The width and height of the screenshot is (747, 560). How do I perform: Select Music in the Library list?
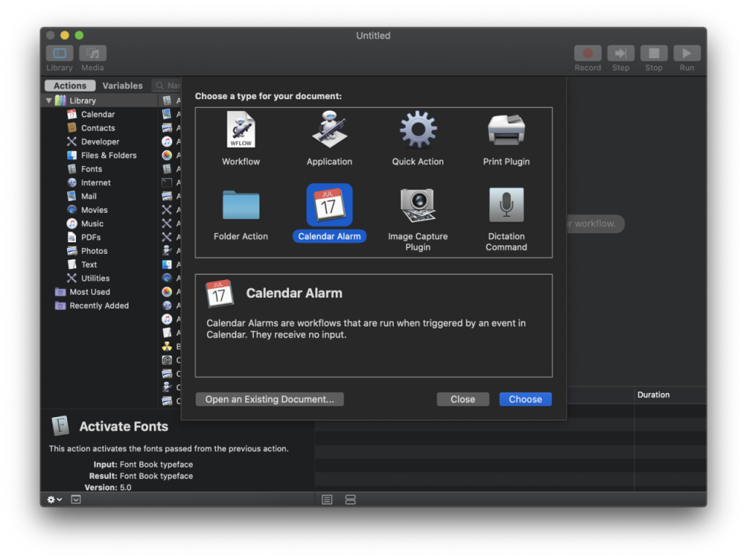[x=92, y=224]
